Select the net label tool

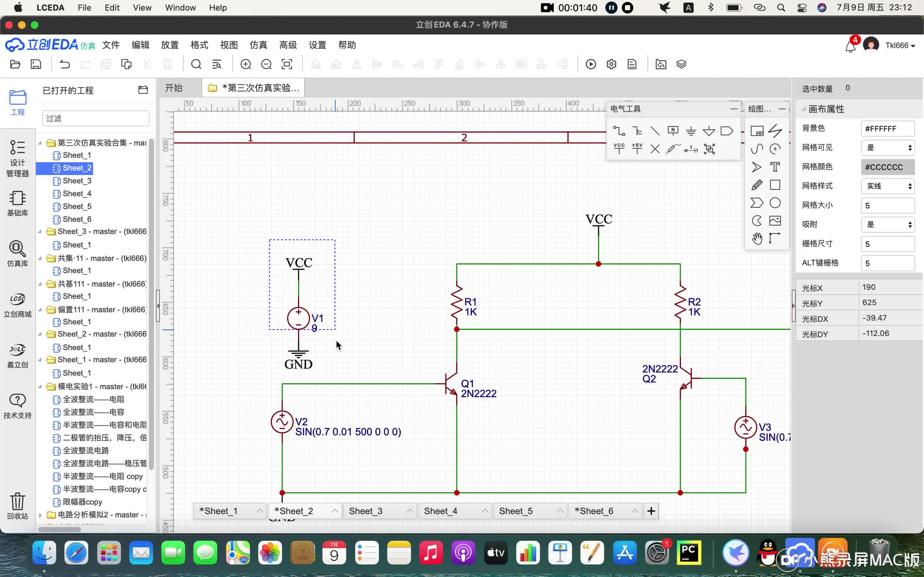coord(673,131)
